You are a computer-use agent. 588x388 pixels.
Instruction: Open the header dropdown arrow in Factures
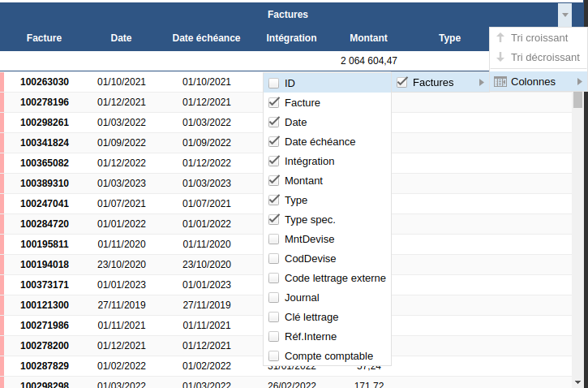coord(564,15)
